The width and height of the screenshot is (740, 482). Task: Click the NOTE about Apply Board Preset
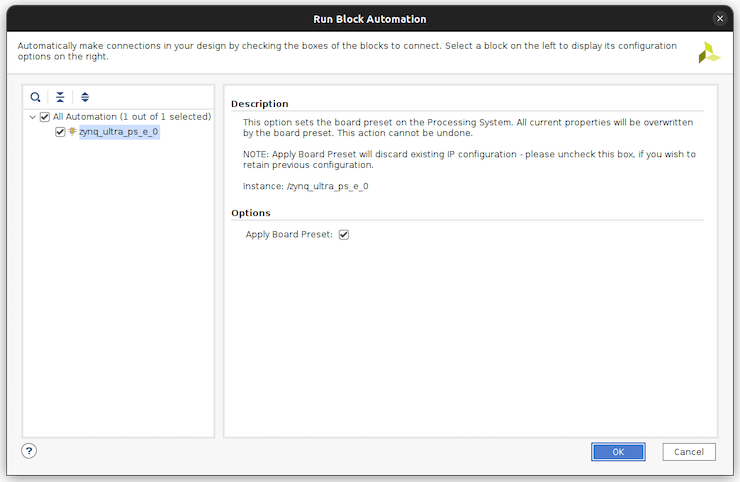click(x=469, y=159)
